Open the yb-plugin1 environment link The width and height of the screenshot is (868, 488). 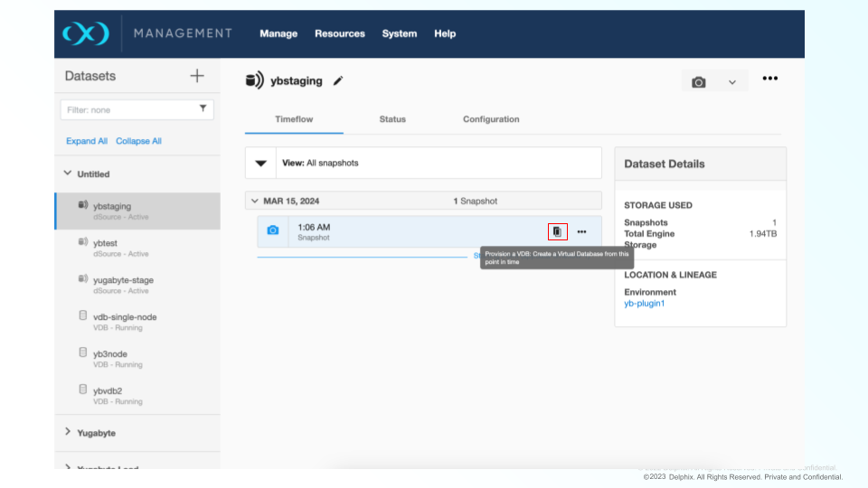[644, 304]
